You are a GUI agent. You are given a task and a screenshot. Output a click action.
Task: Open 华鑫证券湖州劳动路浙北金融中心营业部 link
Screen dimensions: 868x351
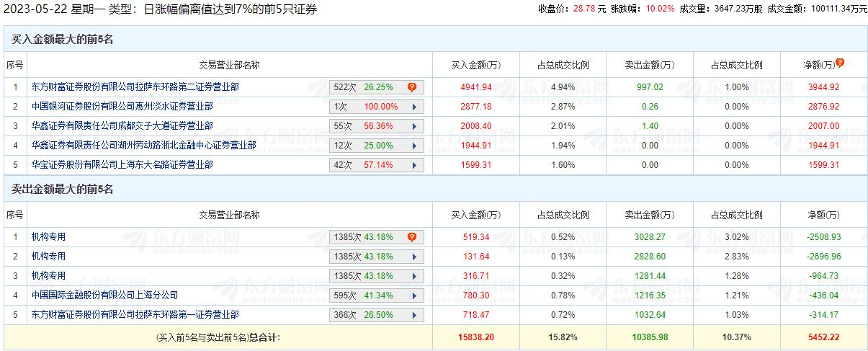point(143,146)
